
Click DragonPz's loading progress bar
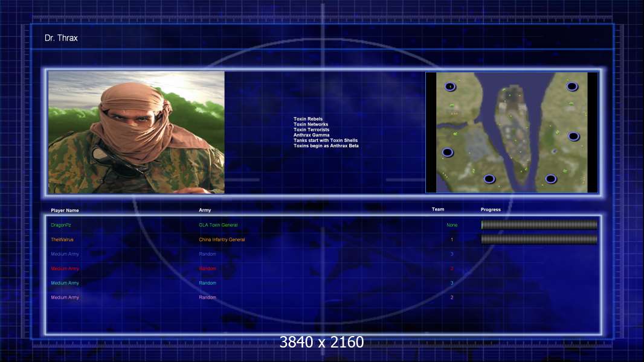[x=539, y=224]
